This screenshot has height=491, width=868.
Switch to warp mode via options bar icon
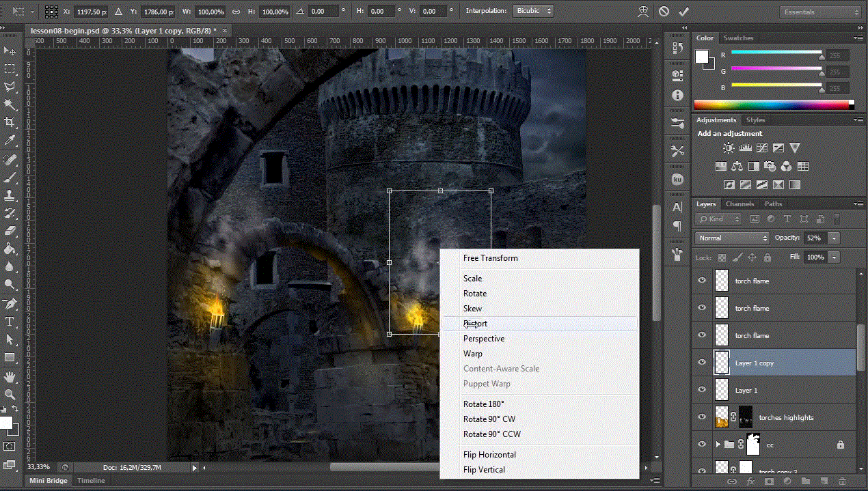point(642,12)
